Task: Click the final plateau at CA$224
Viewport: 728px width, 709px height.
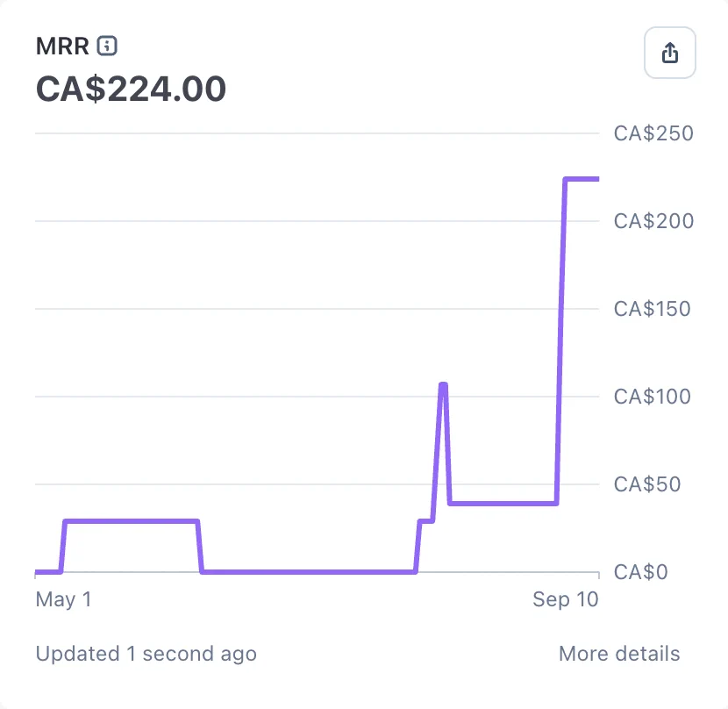Action: tap(582, 179)
